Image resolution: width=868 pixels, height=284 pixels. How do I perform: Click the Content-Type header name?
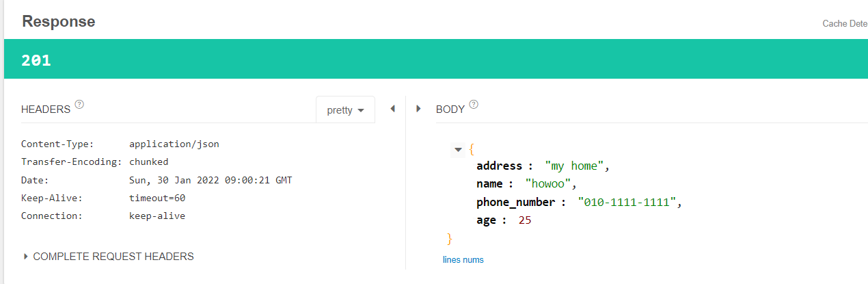(x=57, y=144)
